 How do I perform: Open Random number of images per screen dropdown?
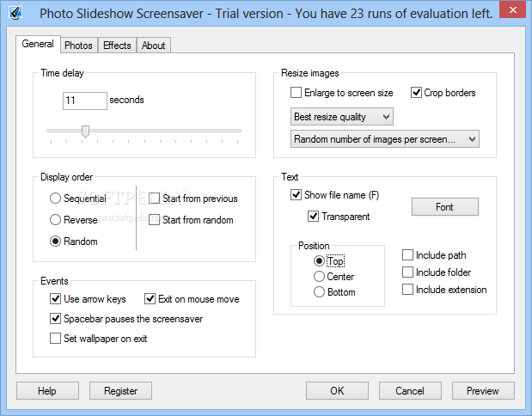pos(385,139)
